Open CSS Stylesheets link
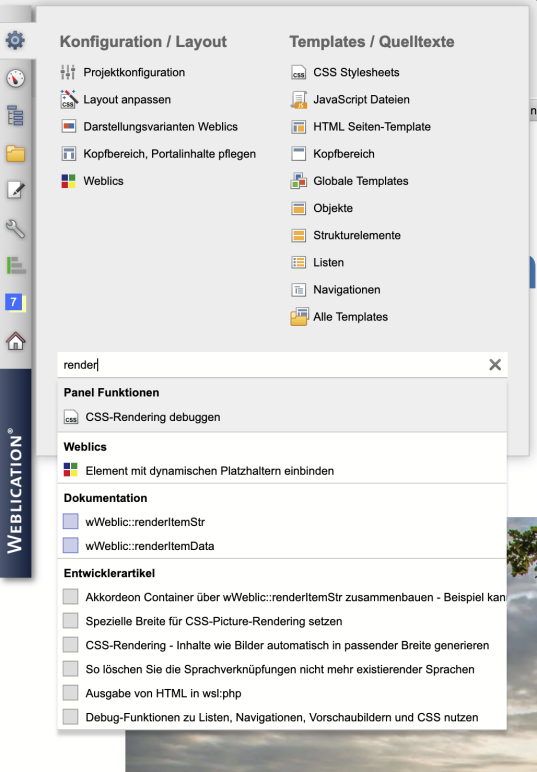Viewport: 537px width, 772px height. [x=356, y=72]
